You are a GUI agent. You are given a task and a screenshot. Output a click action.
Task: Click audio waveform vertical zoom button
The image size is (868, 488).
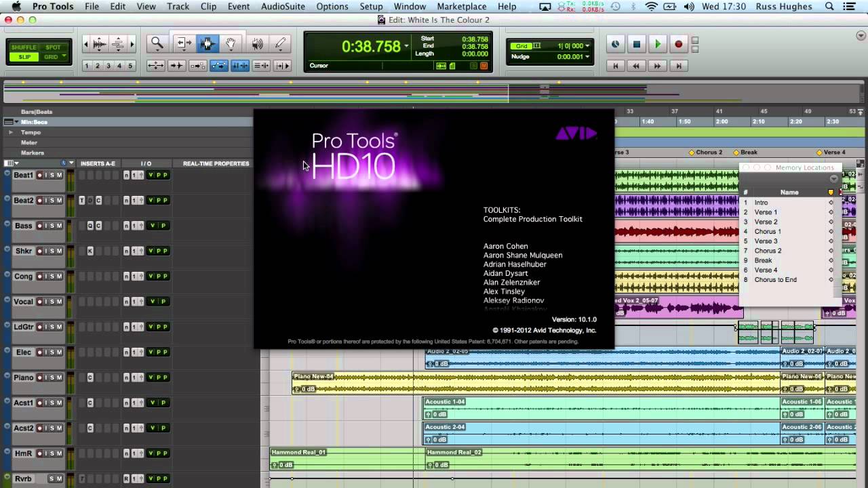pyautogui.click(x=99, y=44)
